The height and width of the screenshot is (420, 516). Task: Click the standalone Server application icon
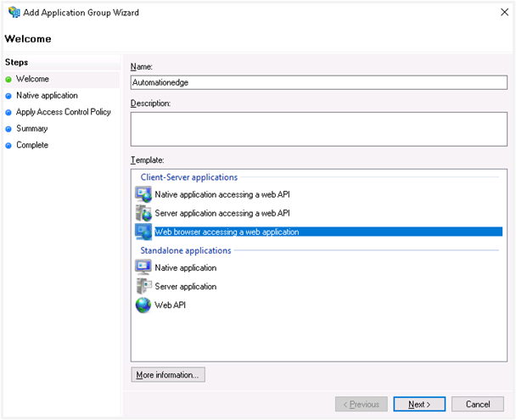point(143,287)
